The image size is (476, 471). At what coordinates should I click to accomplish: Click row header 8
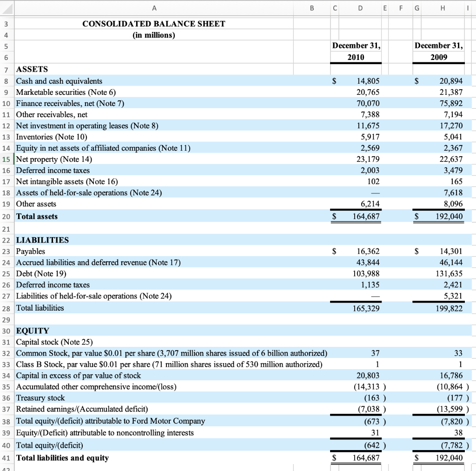(x=7, y=81)
